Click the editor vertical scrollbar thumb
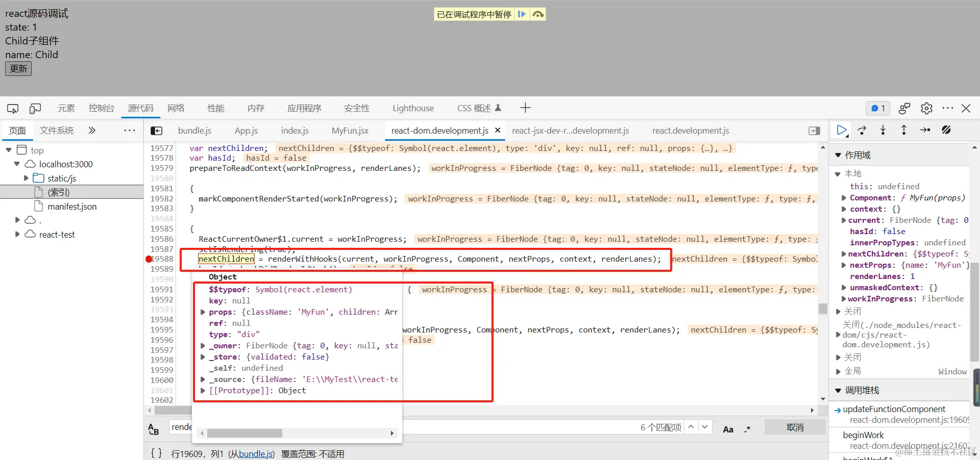The image size is (980, 460). click(823, 309)
